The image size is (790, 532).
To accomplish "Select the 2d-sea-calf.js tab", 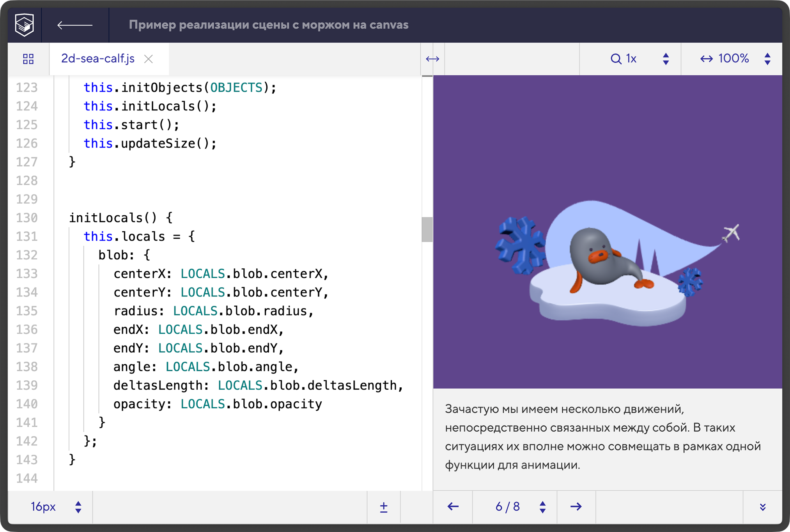I will (98, 59).
